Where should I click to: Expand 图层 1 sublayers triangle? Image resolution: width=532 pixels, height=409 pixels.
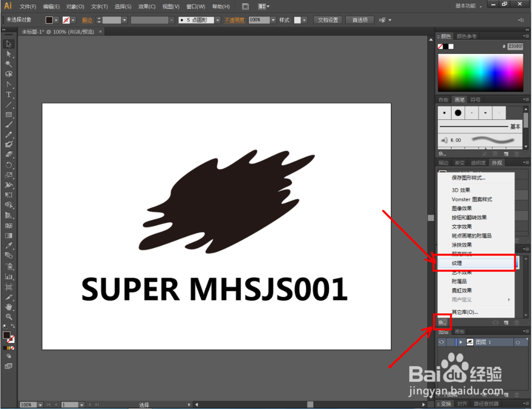point(461,342)
